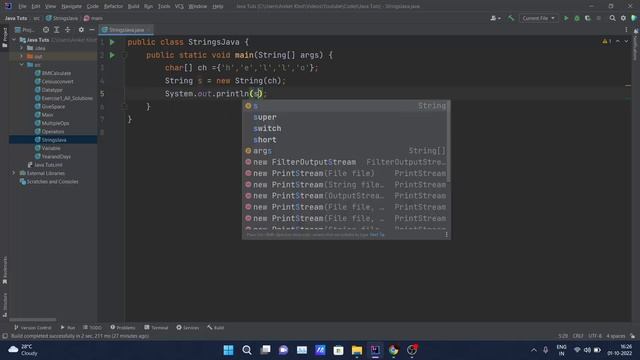Open Task View in taskbar

[265, 350]
